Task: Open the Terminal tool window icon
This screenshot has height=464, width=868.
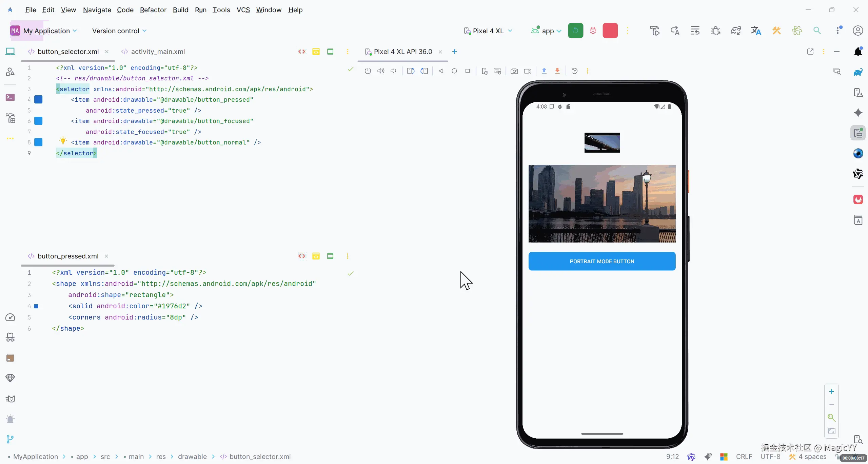Action: (10, 97)
